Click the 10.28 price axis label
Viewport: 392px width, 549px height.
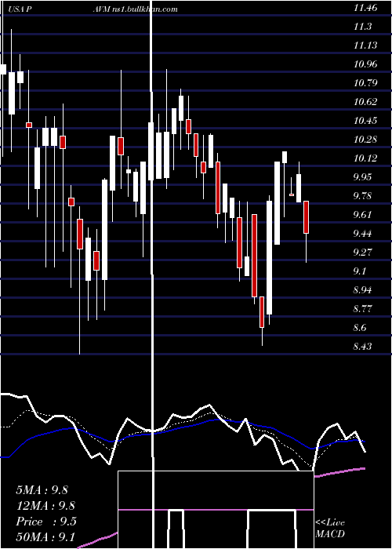(x=365, y=140)
